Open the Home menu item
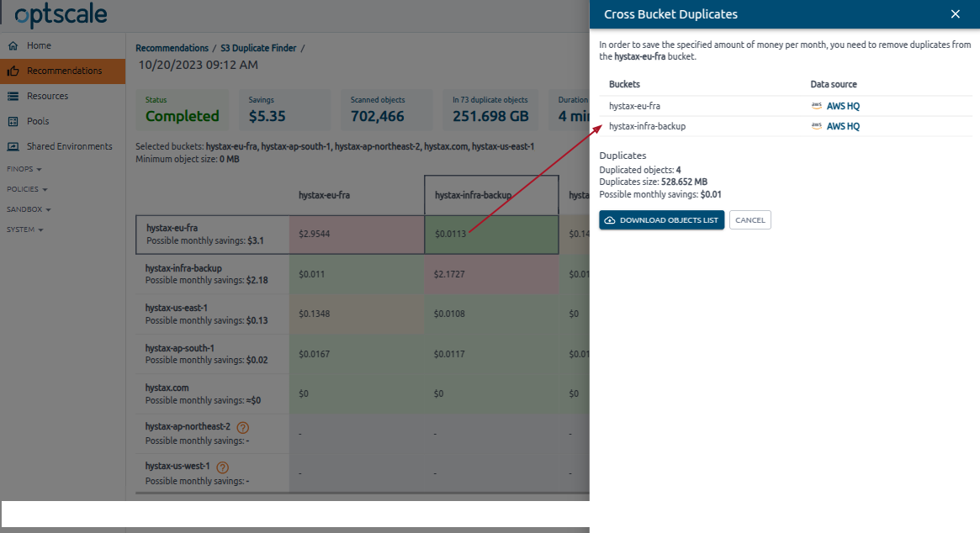The height and width of the screenshot is (533, 980). [62, 45]
